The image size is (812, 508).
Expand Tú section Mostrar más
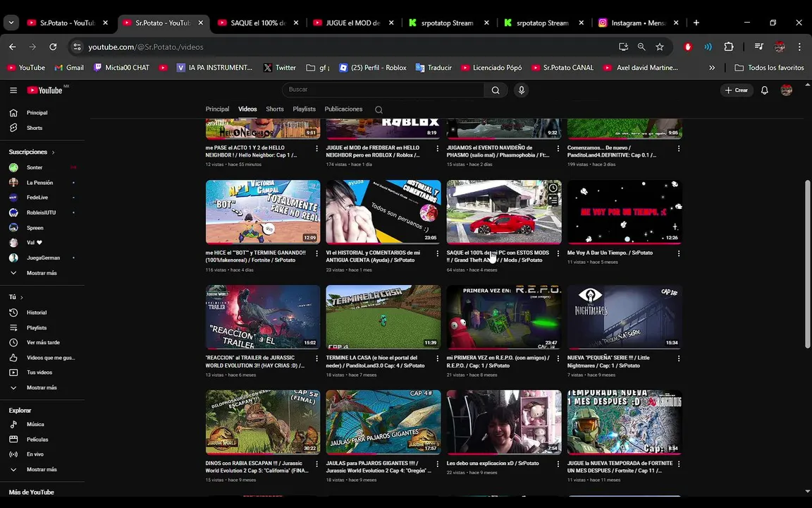42,387
